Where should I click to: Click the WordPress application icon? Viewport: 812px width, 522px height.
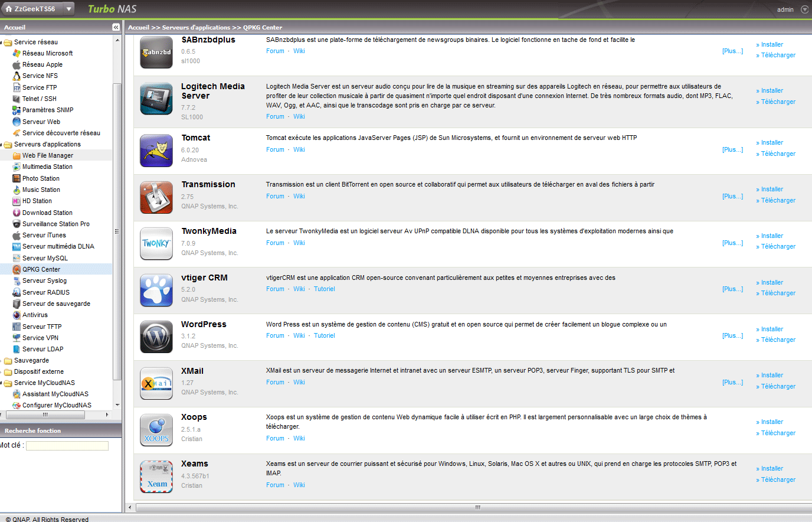pos(156,337)
